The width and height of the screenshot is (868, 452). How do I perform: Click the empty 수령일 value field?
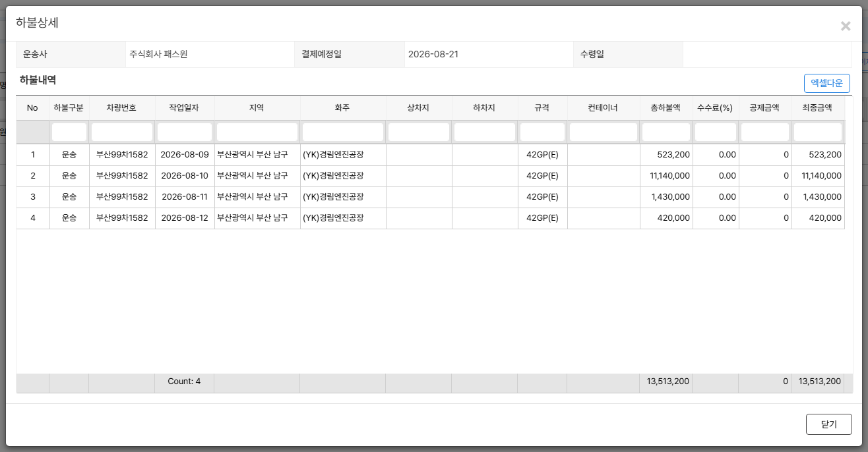767,54
